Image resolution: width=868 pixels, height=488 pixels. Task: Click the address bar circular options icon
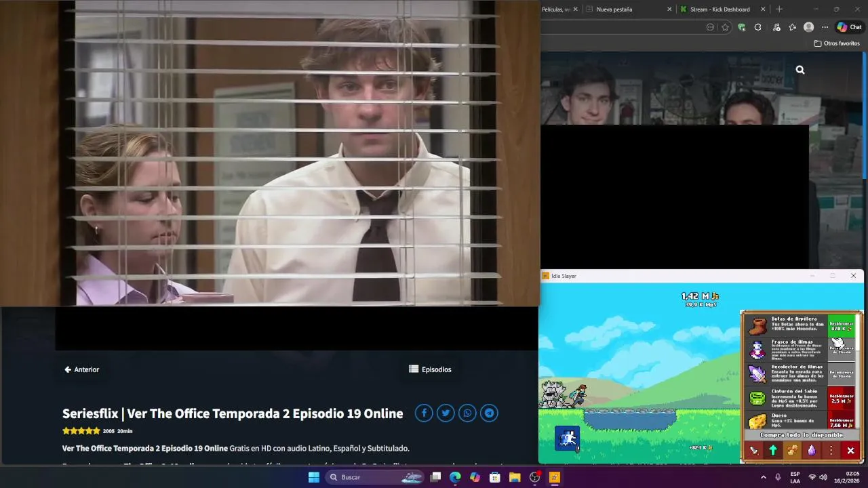click(x=710, y=27)
